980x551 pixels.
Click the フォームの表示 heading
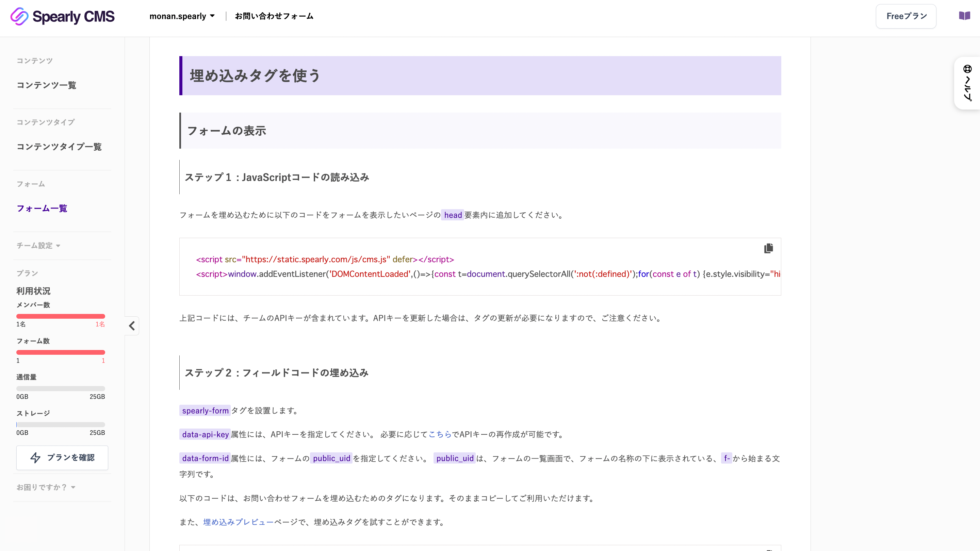click(480, 130)
